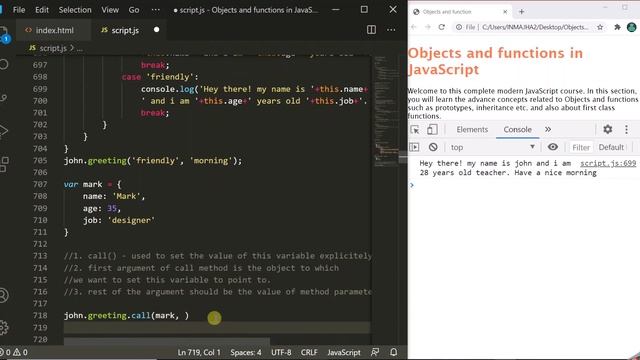Open the hidden VS Code menus ellipsis
This screenshot has height=360, width=640.
(156, 10)
